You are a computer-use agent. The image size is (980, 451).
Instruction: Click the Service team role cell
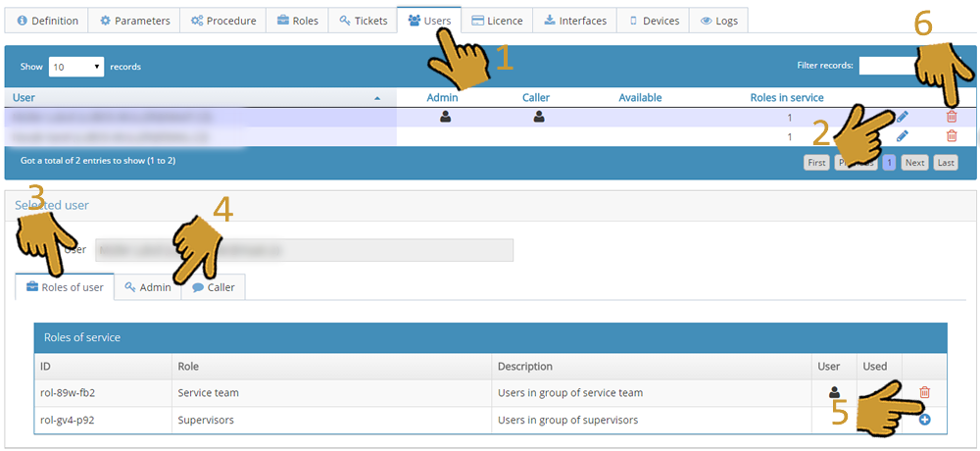tap(332, 393)
